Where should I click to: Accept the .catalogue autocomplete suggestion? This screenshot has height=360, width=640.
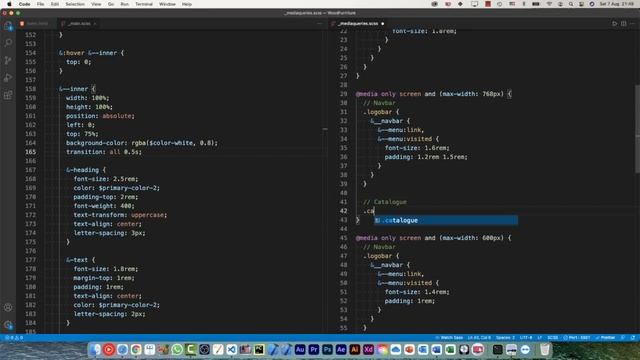point(446,220)
